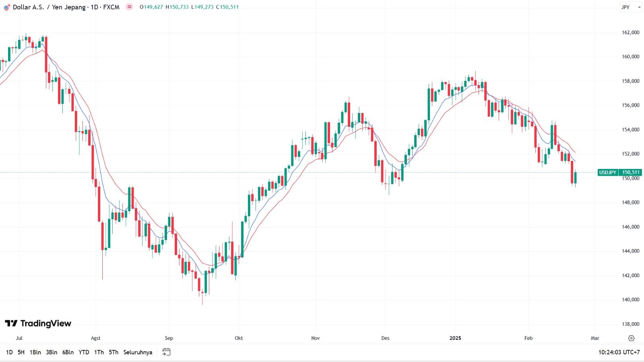Select the 1D range in the bottom toolbar

tap(9, 352)
